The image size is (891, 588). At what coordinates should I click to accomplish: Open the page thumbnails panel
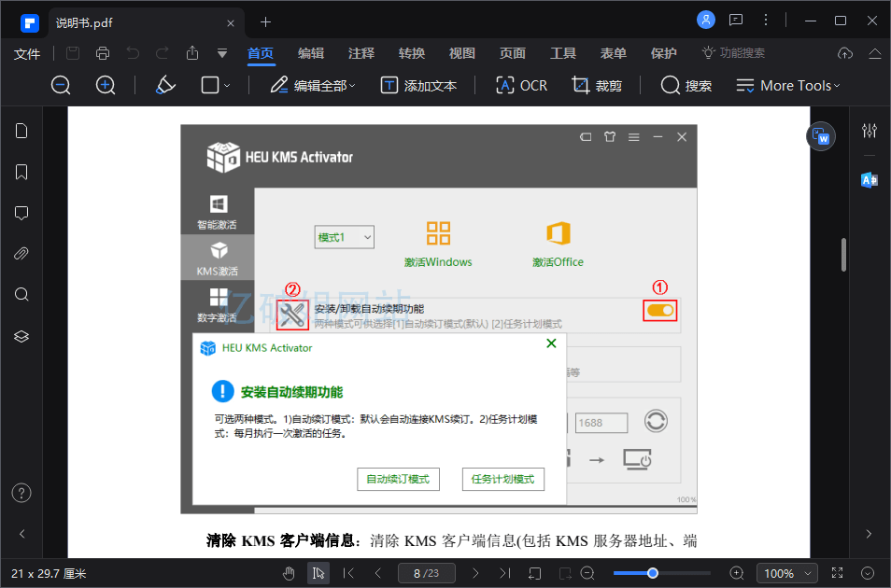[x=21, y=132]
